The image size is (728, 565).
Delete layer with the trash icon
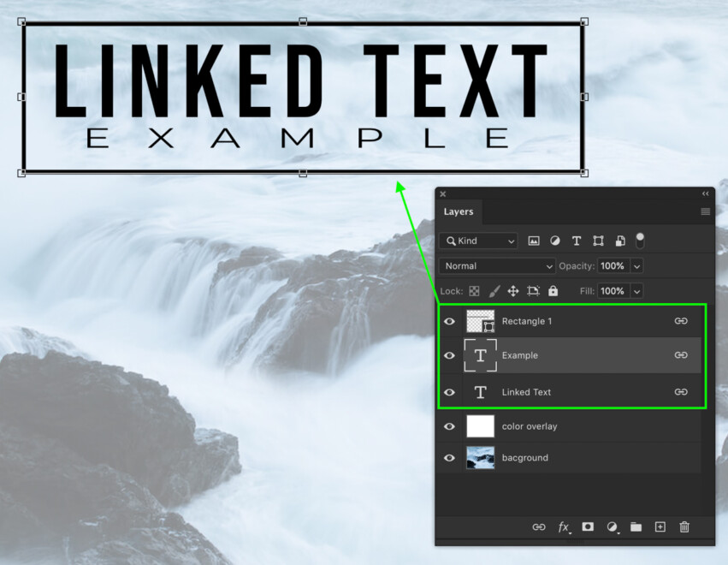click(x=684, y=527)
